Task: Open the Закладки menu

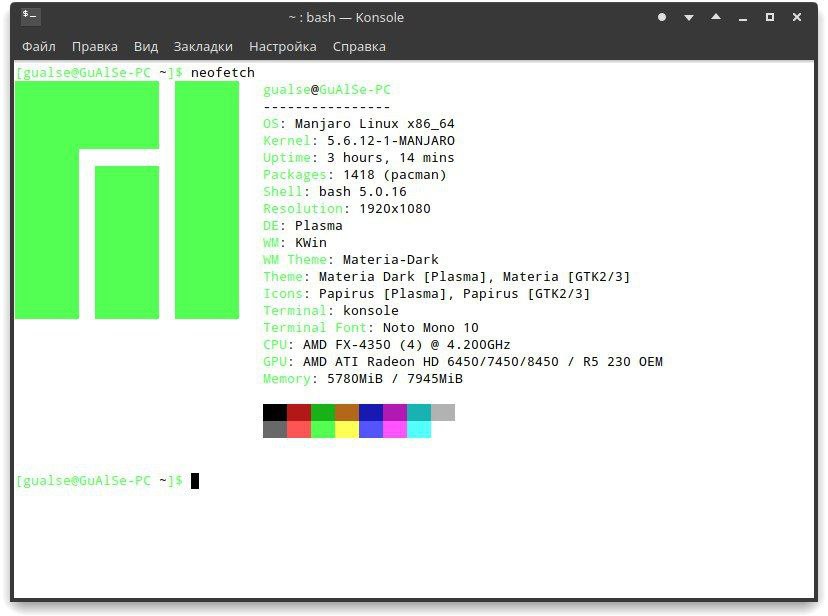Action: coord(203,47)
